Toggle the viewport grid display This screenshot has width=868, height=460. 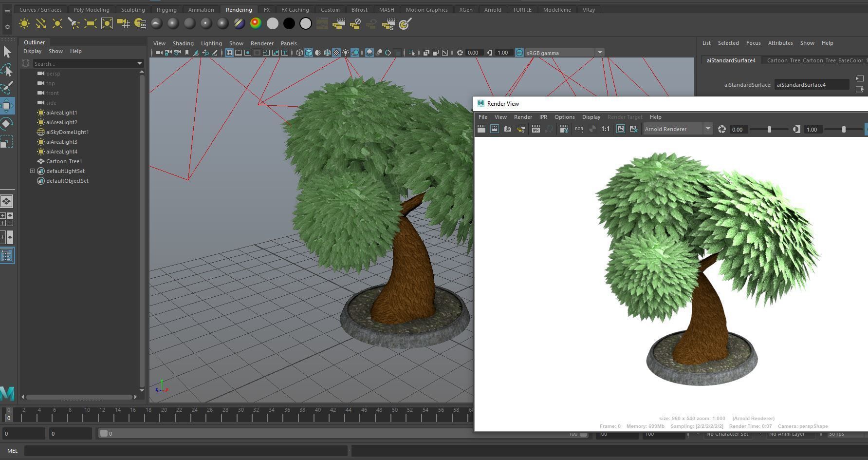click(x=229, y=53)
